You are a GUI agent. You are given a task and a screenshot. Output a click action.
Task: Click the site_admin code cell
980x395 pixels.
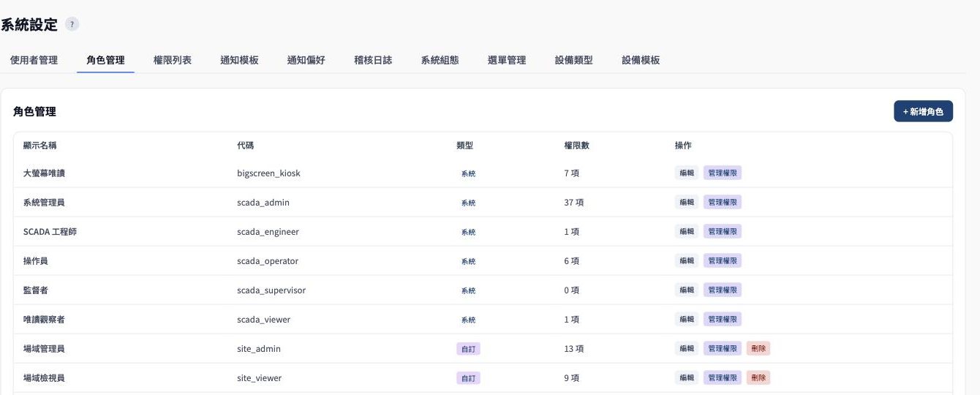coord(259,349)
